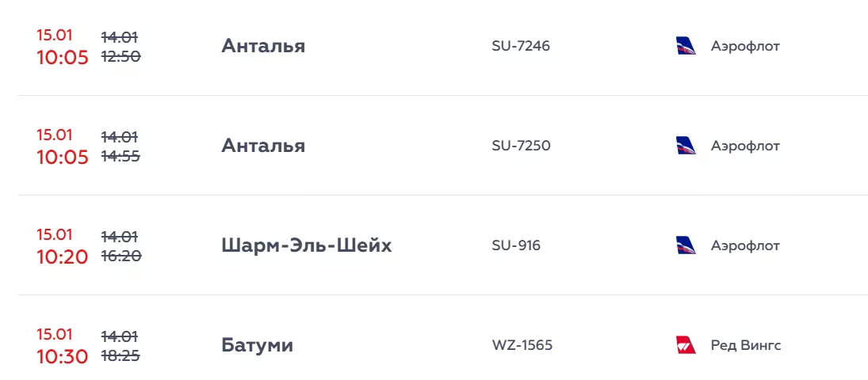Open the Анталья destination for flight SU-7250
Screen dimensions: 868x380
tap(263, 146)
